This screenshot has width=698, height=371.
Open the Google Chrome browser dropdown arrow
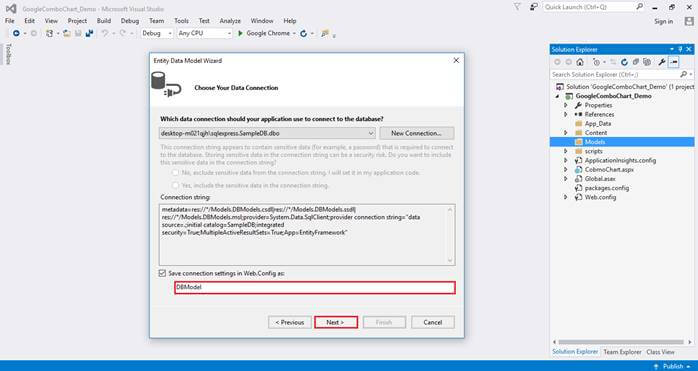[294, 33]
